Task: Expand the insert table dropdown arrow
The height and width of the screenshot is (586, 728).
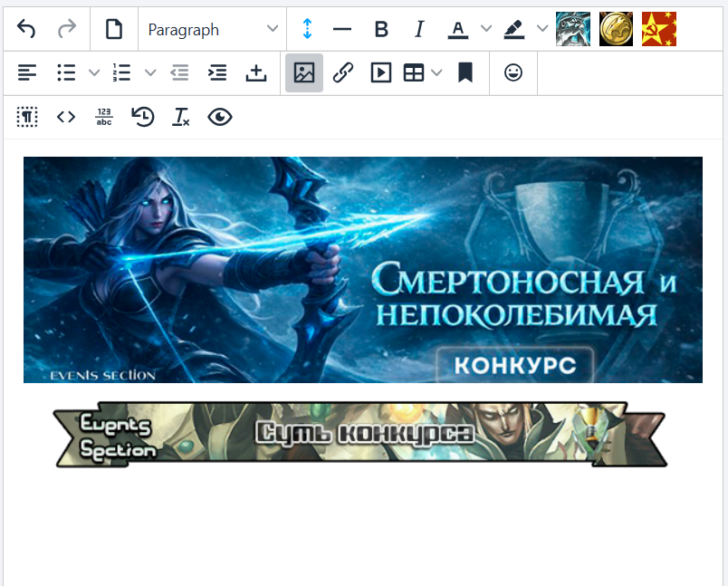Action: coord(437,73)
